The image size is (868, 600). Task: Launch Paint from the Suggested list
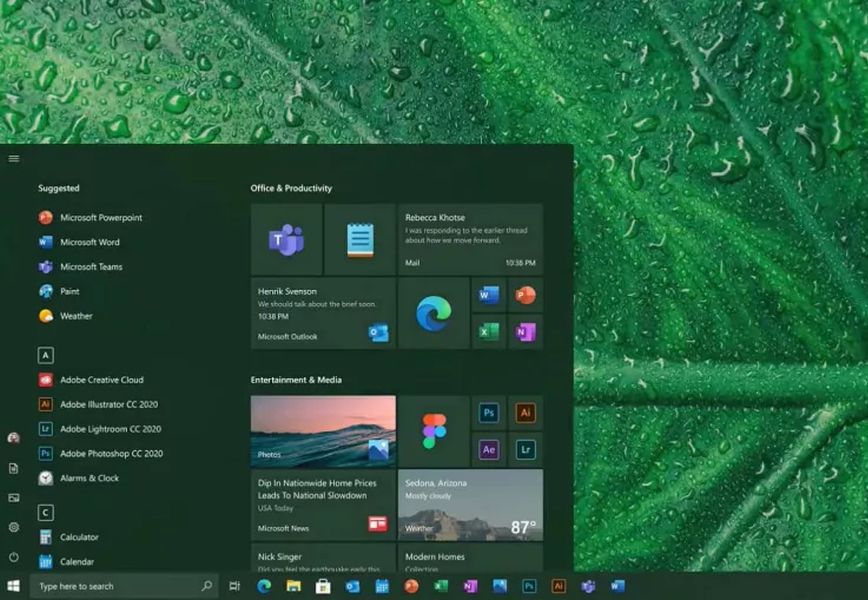[x=59, y=291]
